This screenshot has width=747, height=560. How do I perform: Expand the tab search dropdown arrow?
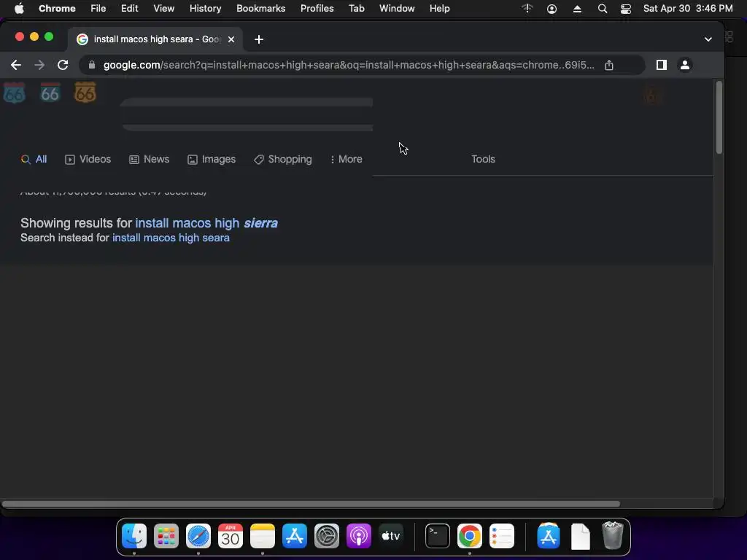pos(708,39)
